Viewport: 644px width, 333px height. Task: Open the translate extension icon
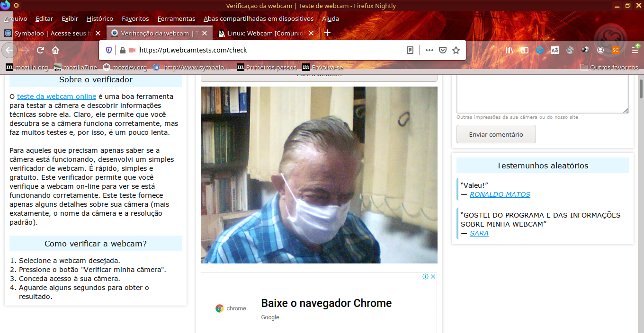tap(555, 50)
